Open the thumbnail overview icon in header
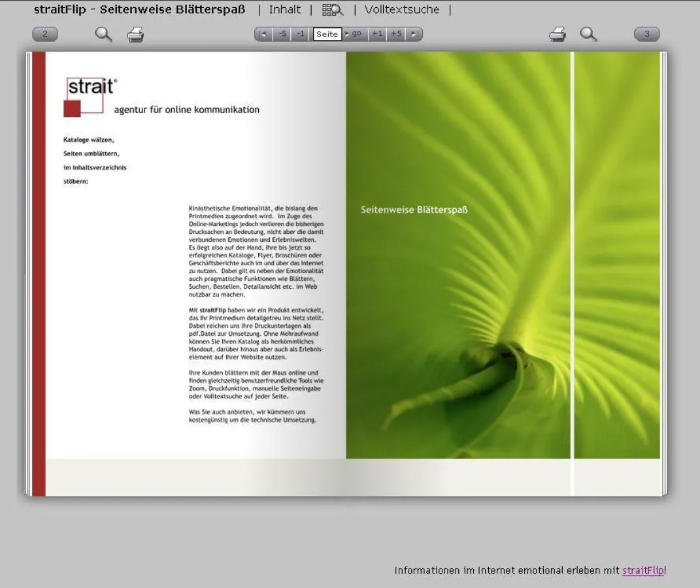Image resolution: width=700 pixels, height=588 pixels. (x=332, y=10)
